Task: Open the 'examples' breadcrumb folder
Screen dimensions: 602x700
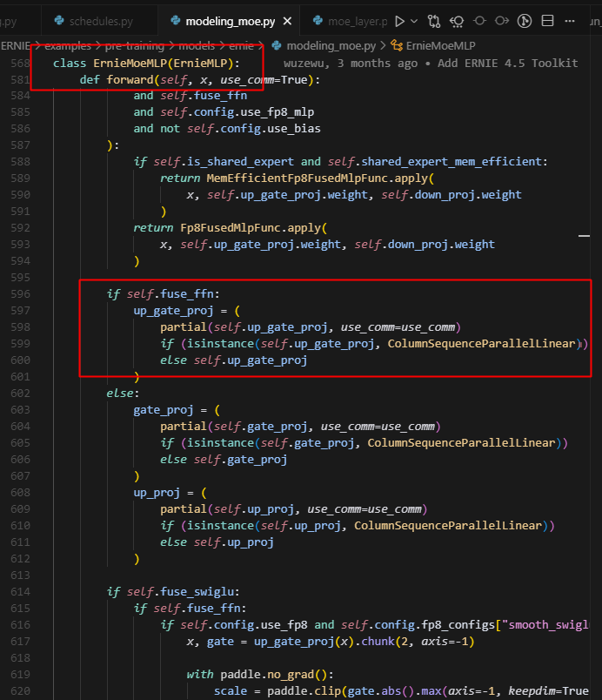Action: (x=68, y=44)
